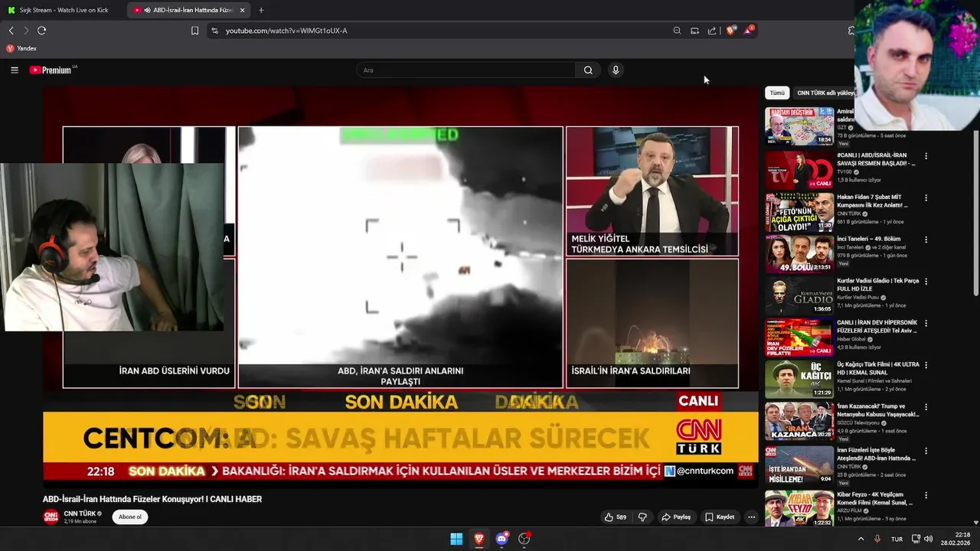The width and height of the screenshot is (980, 551).
Task: Open Haber Global hipersonik füzeler thumbnail
Action: pyautogui.click(x=799, y=337)
